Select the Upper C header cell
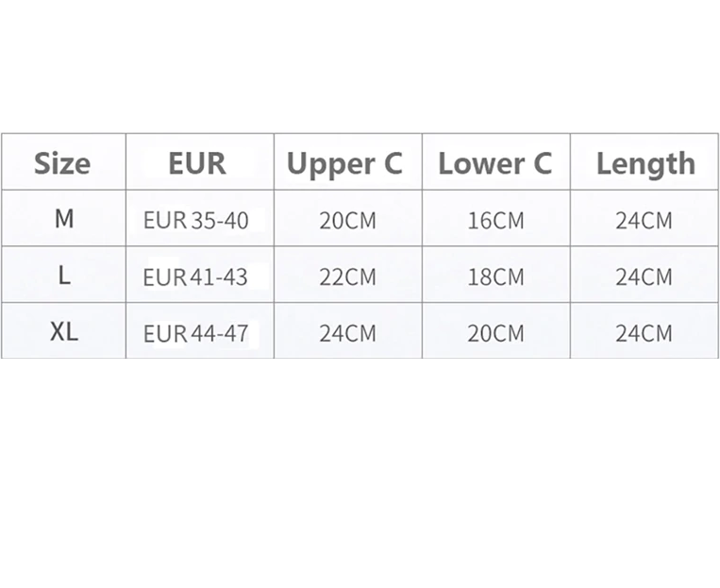Viewport: 720px width, 588px height. pos(344,163)
